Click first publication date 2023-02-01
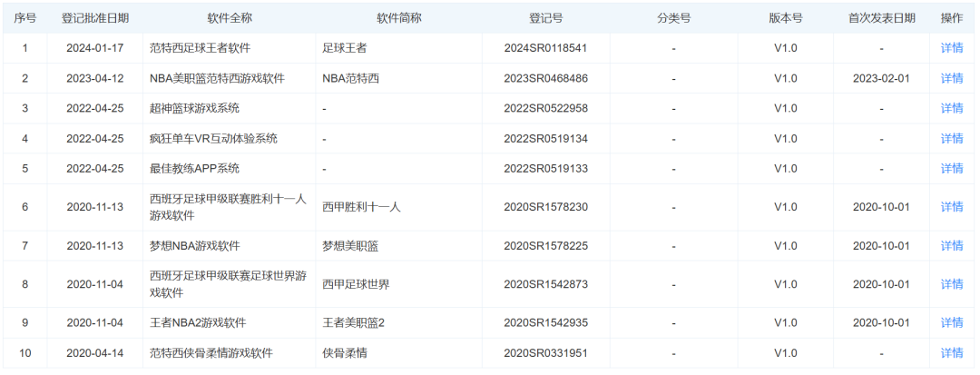 click(881, 78)
